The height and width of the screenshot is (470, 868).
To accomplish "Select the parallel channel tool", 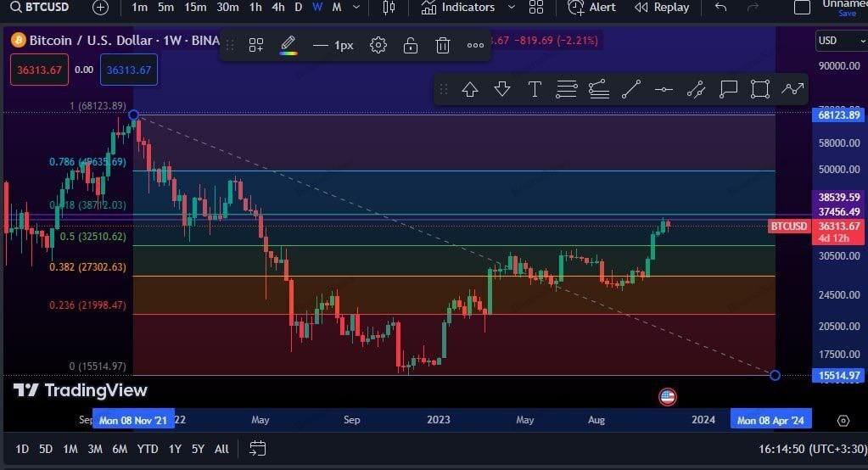I will [x=696, y=89].
